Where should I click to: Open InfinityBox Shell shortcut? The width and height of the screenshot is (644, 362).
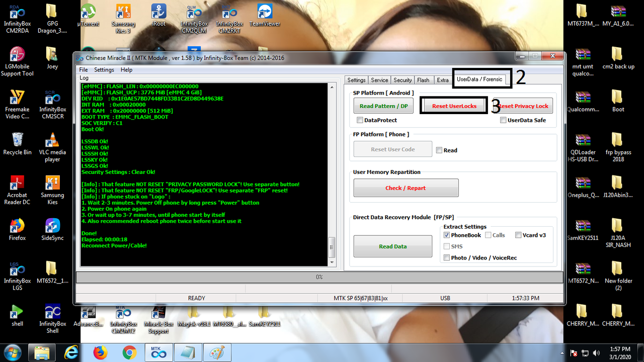pyautogui.click(x=52, y=318)
